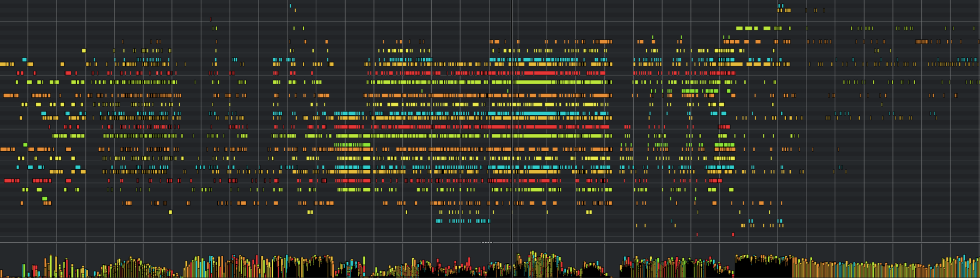This screenshot has height=278, width=980.
Task: Select the earliest cyan note in the piano roll
Action: click(x=24, y=60)
